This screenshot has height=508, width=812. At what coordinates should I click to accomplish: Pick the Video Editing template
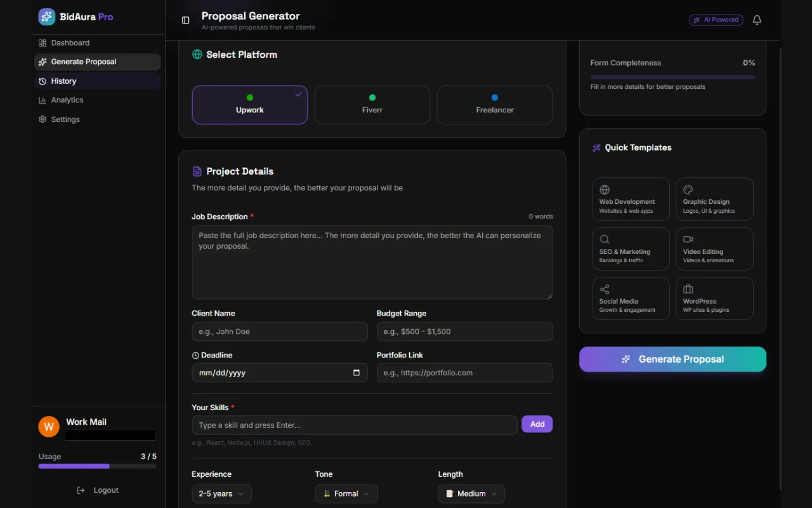[x=714, y=249]
